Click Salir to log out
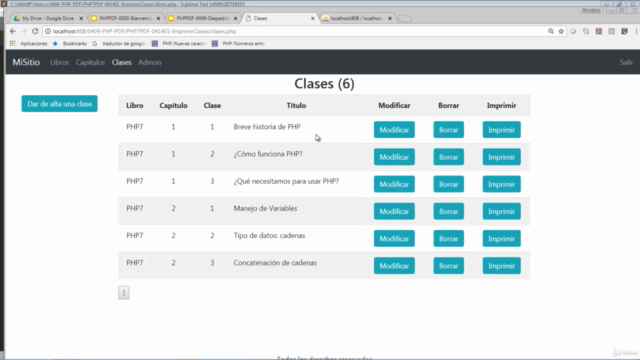Image resolution: width=640 pixels, height=360 pixels. pyautogui.click(x=626, y=62)
